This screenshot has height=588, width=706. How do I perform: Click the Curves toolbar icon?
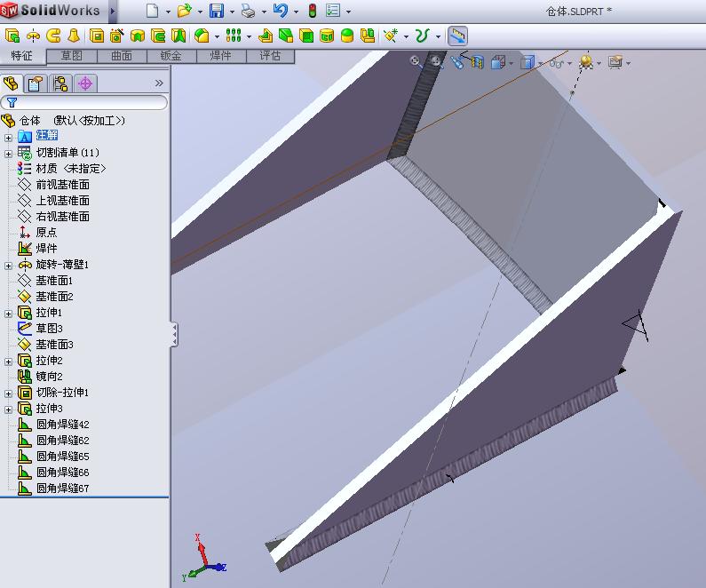(422, 36)
